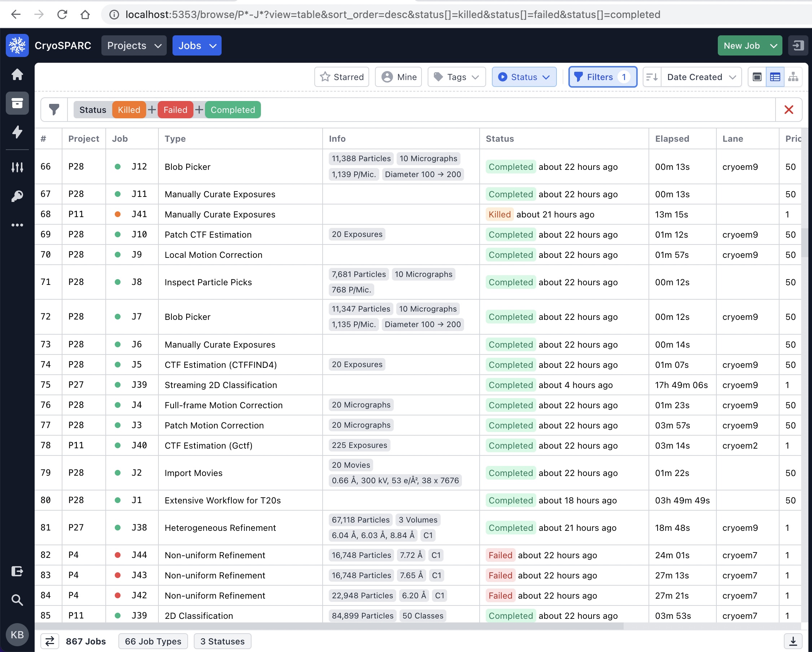The height and width of the screenshot is (652, 812).
Task: Toggle the Mine filter
Action: point(398,77)
